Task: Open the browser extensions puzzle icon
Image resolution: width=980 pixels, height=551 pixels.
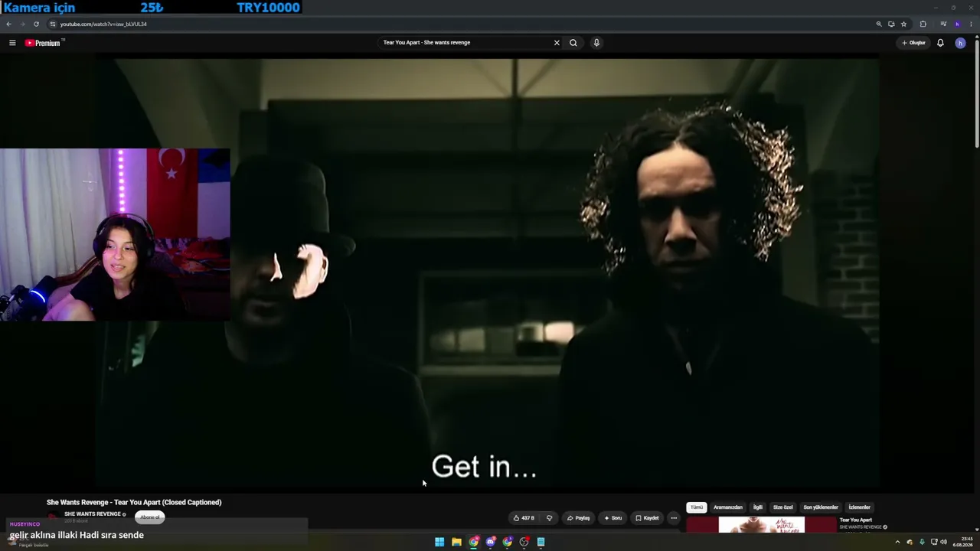Action: click(923, 24)
